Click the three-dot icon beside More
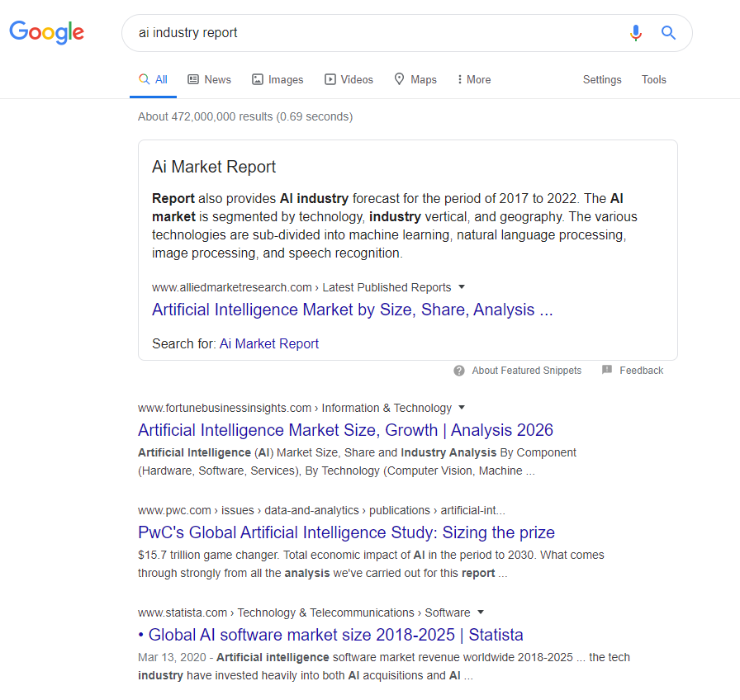 tap(460, 79)
